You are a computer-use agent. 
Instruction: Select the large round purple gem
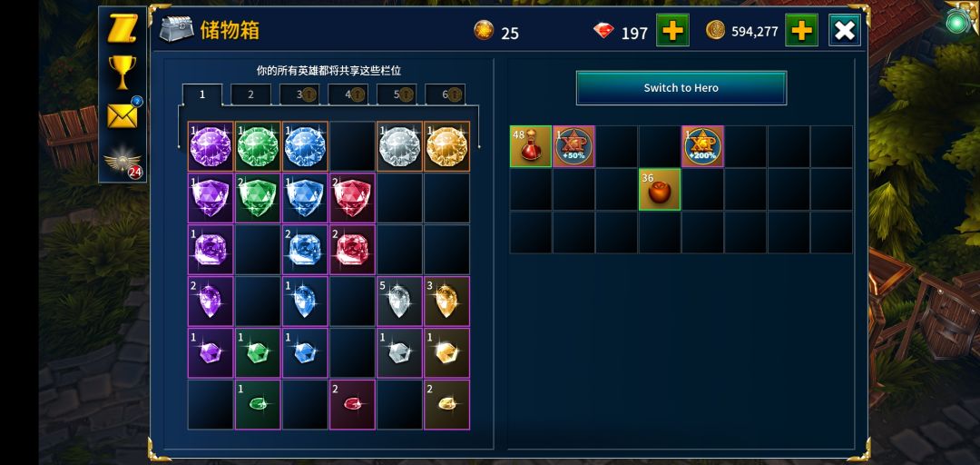(211, 146)
